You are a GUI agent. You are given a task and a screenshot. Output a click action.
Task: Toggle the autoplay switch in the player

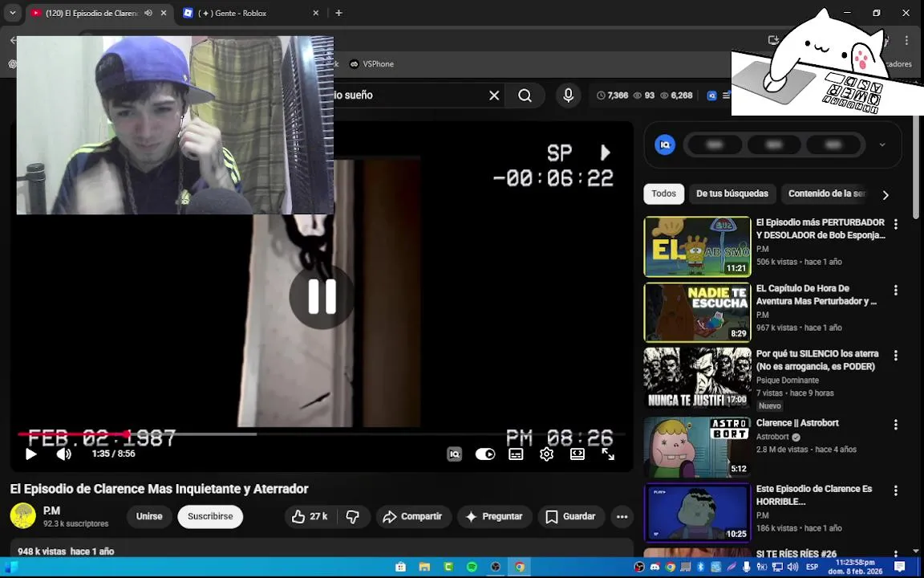coord(485,454)
